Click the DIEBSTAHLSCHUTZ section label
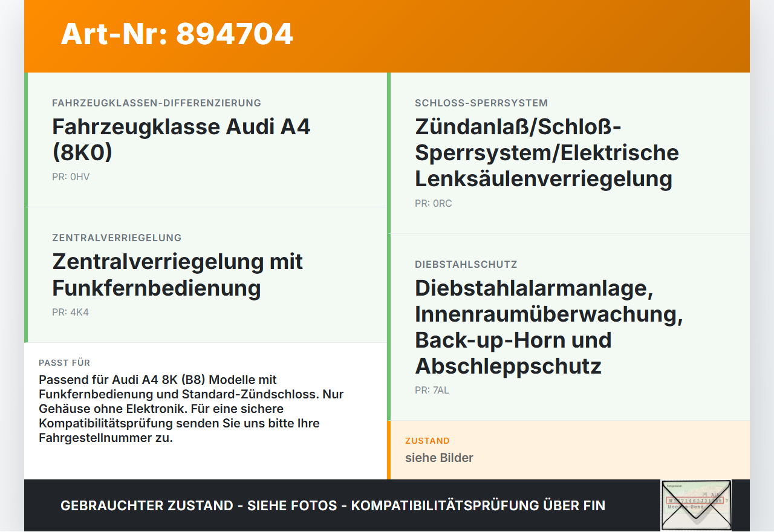 coord(466,264)
